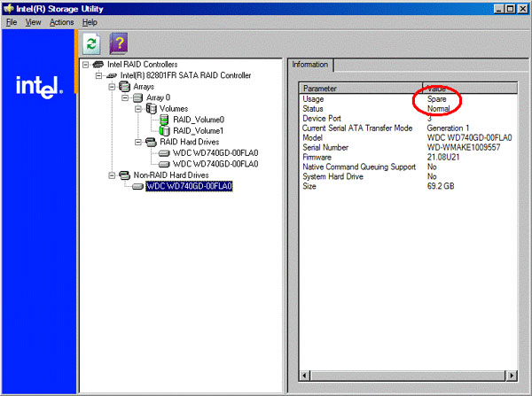Screen dimensions: 532x396
Task: Open the View menu
Action: coord(33,22)
